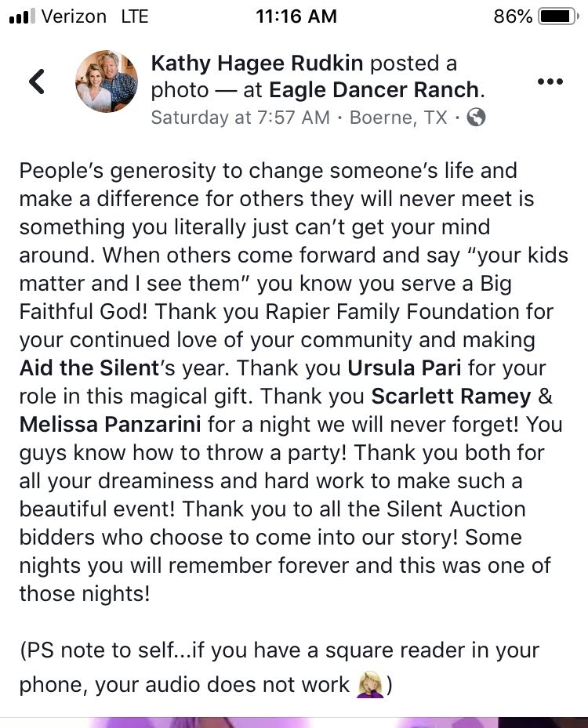This screenshot has width=588, height=728.
Task: Tap the Boerne, TX location text
Action: 398,118
